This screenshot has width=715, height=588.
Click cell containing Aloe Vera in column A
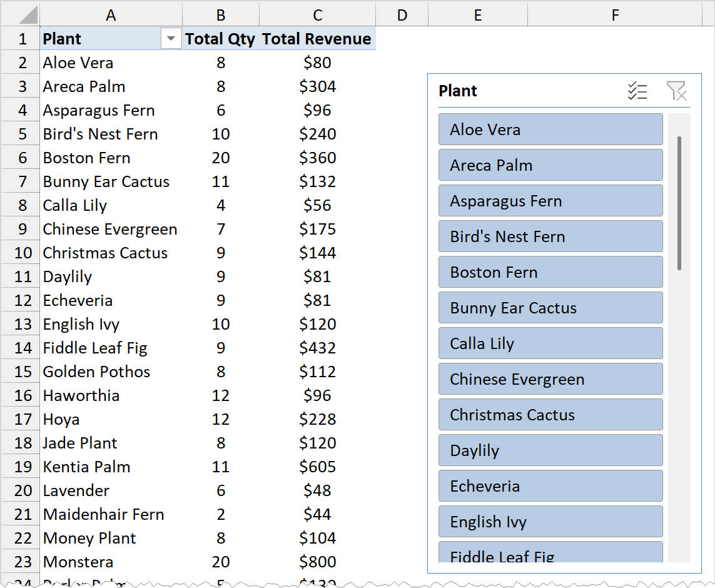pos(111,63)
